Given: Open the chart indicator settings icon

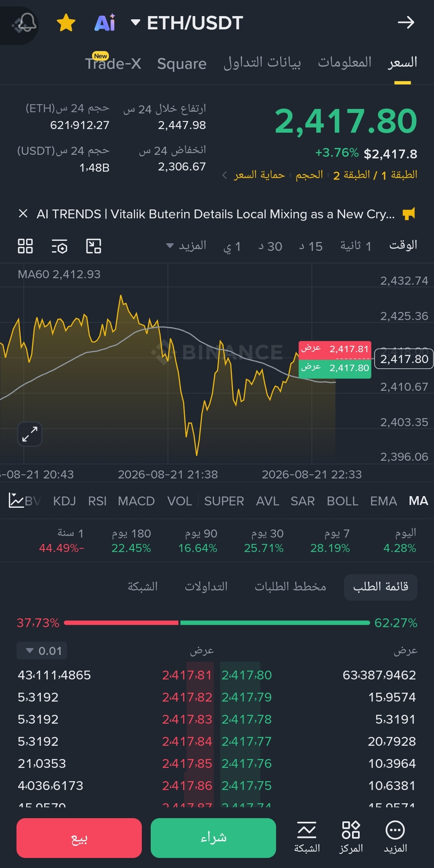Looking at the screenshot, I should [59, 246].
